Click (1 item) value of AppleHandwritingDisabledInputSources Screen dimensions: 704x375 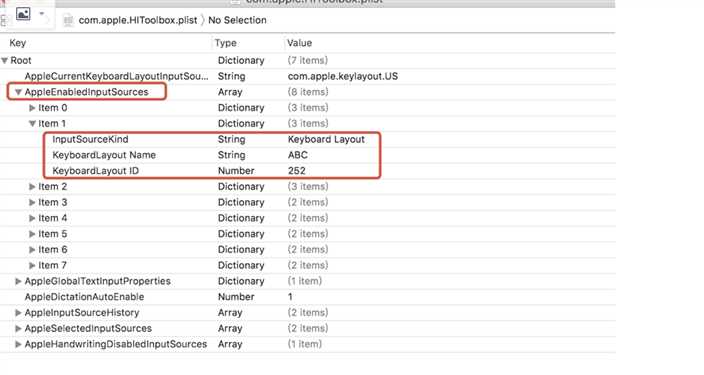304,344
